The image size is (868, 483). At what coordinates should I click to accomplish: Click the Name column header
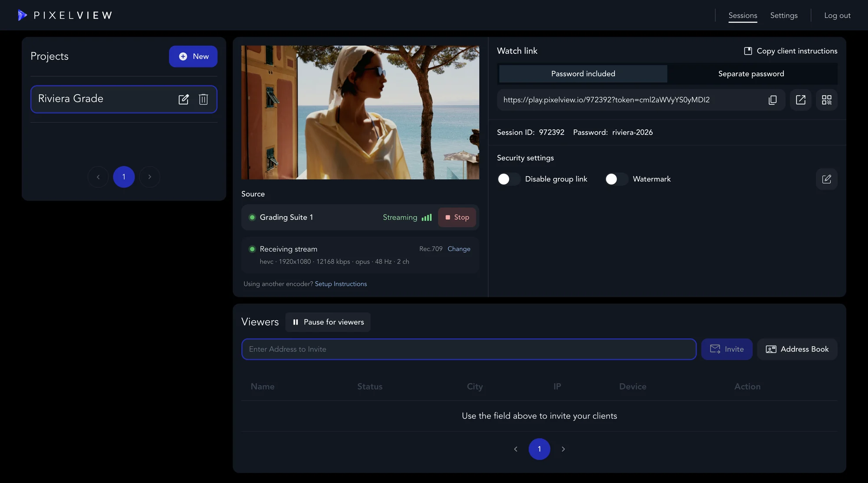point(263,387)
